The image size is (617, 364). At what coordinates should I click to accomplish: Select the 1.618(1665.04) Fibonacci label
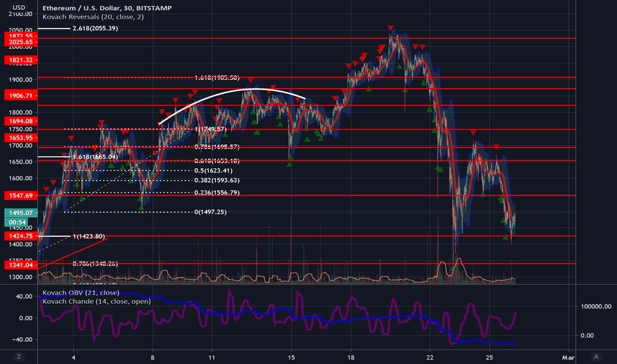point(95,157)
